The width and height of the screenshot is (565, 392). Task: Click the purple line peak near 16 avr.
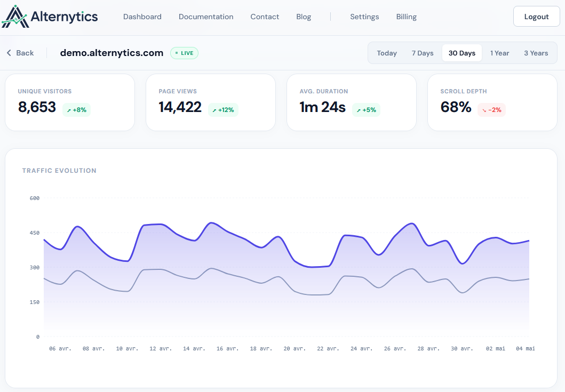click(211, 222)
